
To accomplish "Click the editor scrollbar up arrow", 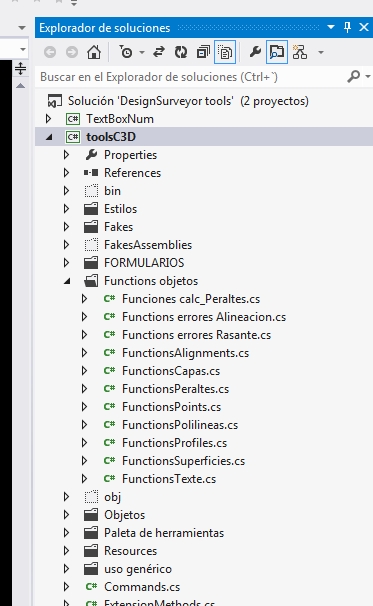I will point(20,86).
